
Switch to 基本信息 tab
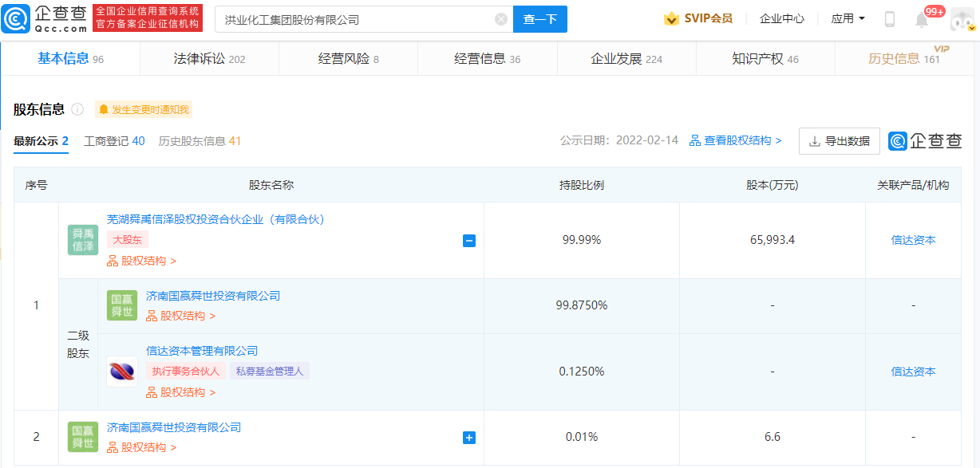click(71, 59)
